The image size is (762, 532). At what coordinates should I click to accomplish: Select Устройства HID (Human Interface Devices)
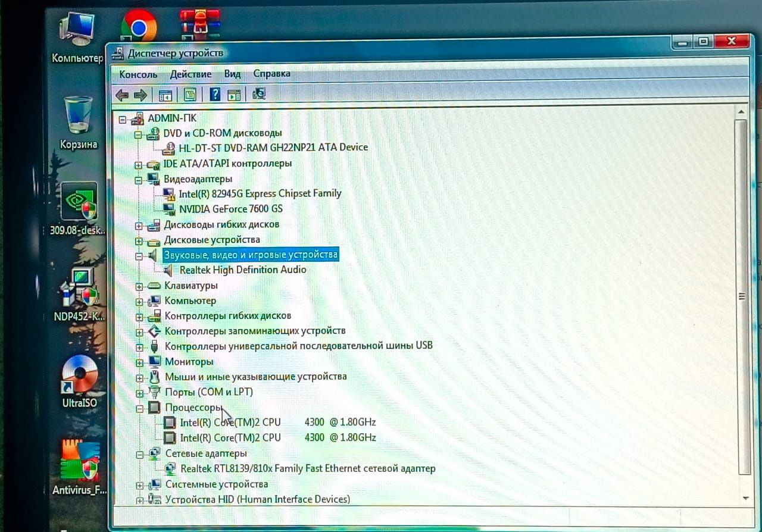click(258, 499)
